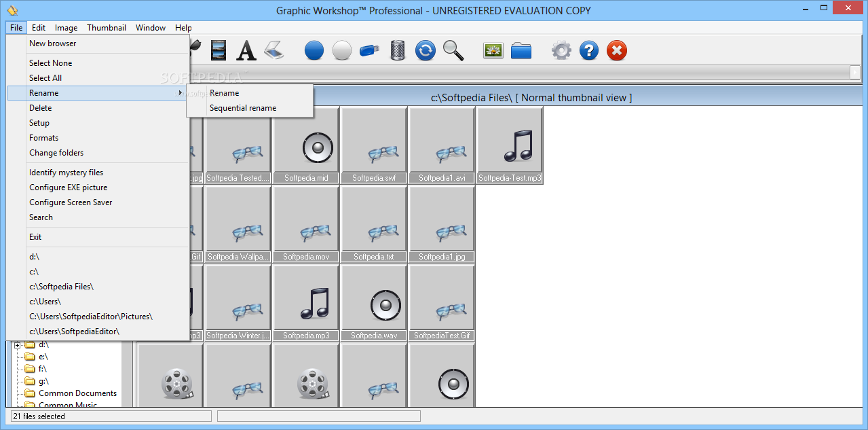The image size is (868, 430).
Task: Expand the d:\ drive in folder tree
Action: click(x=17, y=345)
